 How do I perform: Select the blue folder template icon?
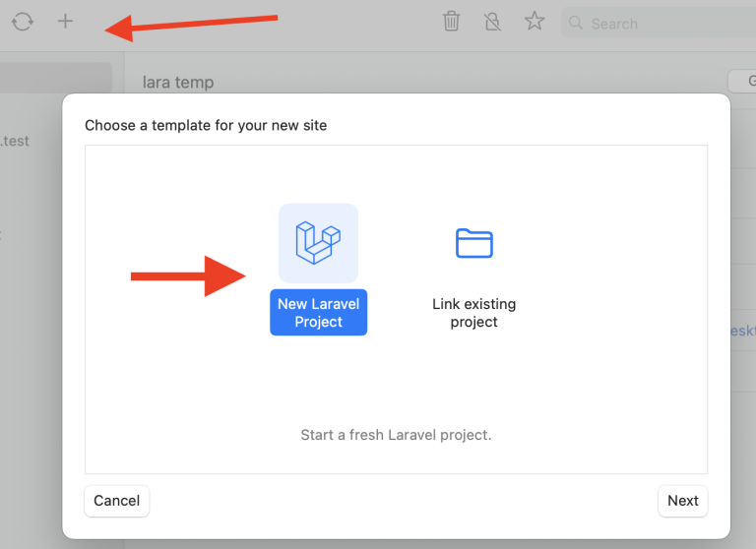[x=473, y=243]
